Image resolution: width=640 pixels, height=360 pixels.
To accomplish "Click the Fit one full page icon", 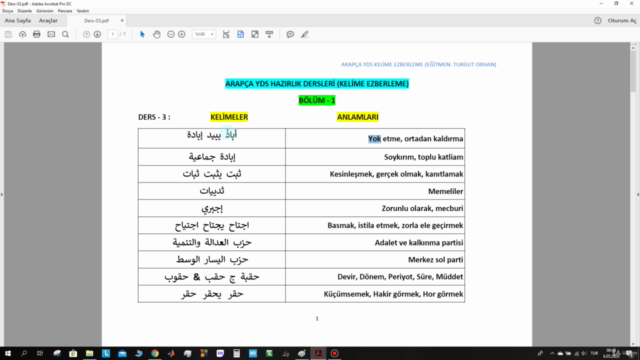I will pos(240,34).
